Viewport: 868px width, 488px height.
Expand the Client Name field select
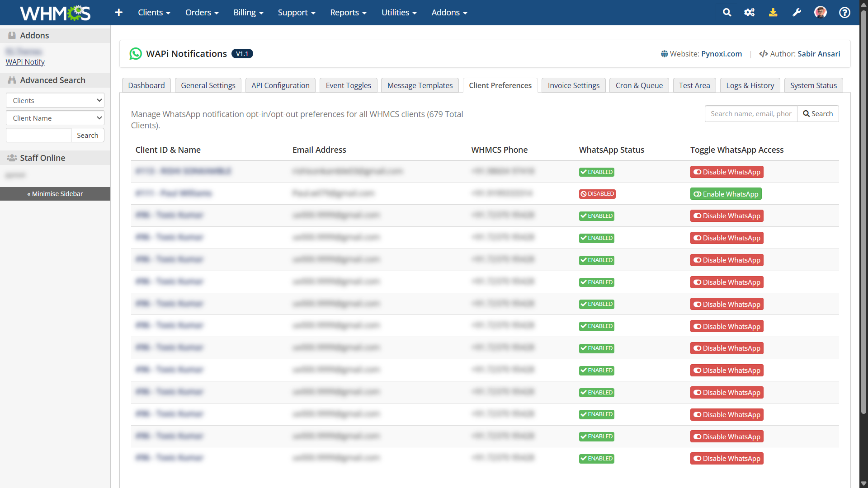tap(55, 118)
